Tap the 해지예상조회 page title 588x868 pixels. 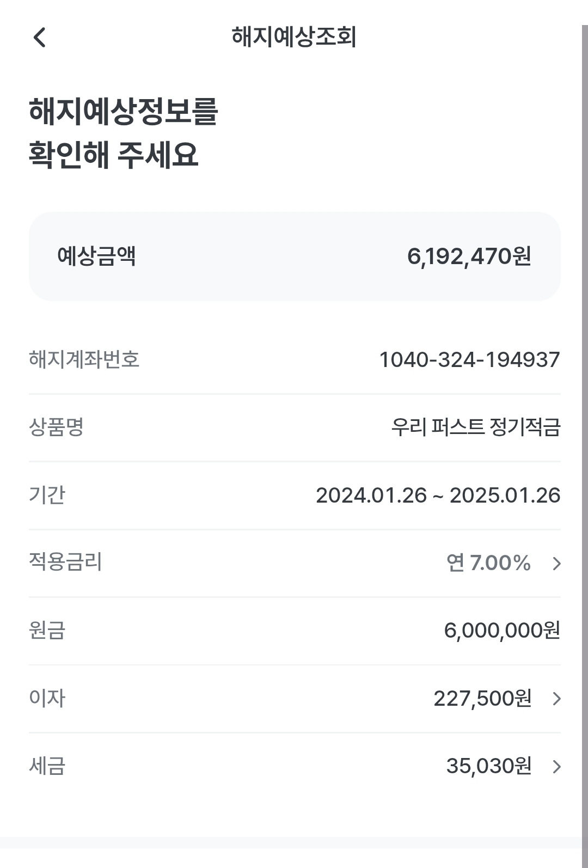point(294,37)
